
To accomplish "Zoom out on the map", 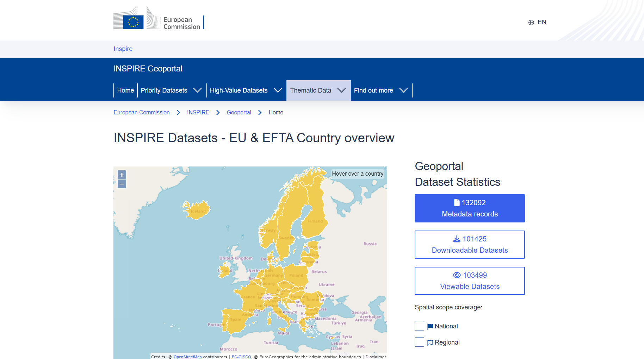I will [x=122, y=184].
